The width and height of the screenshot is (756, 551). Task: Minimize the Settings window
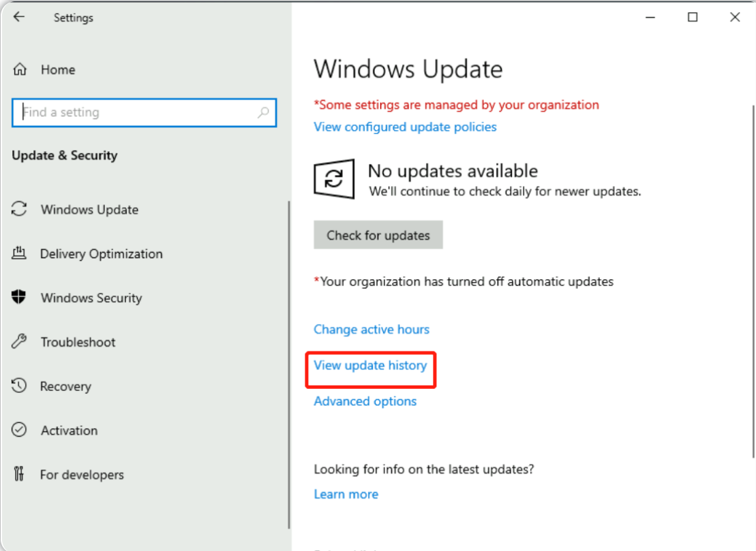pos(650,17)
